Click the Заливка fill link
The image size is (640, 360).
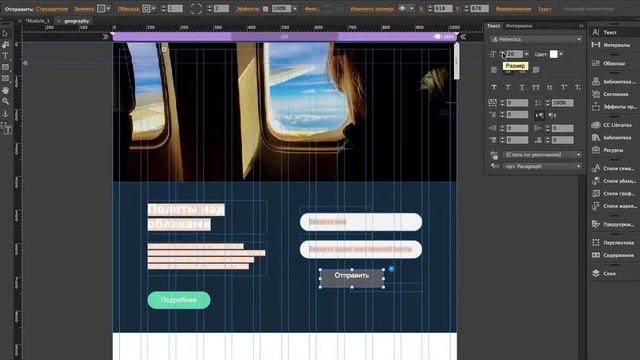(x=84, y=9)
